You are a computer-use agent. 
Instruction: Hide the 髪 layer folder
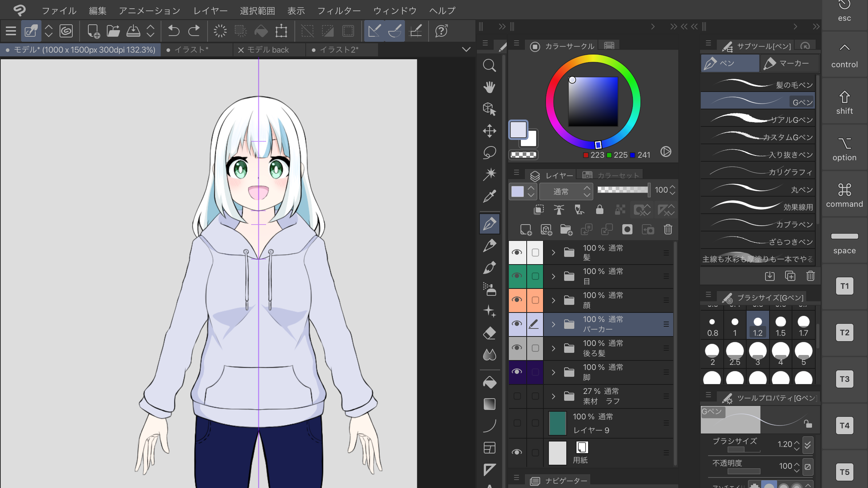[x=517, y=253]
